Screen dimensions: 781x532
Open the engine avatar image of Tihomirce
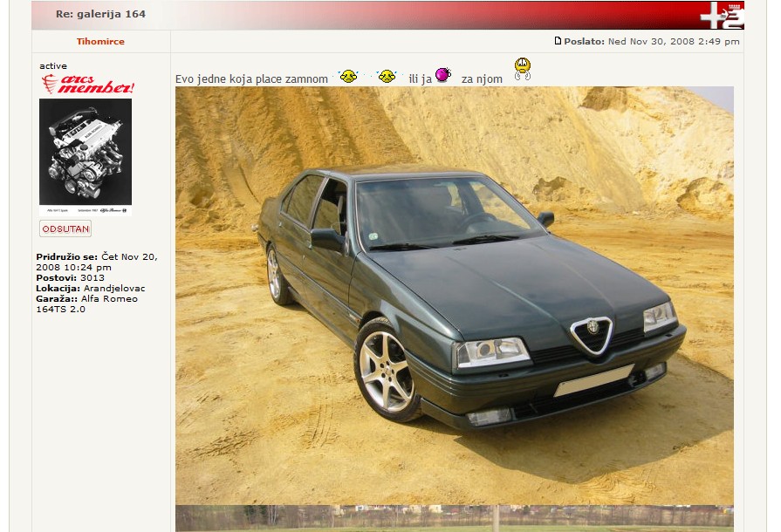[x=86, y=156]
